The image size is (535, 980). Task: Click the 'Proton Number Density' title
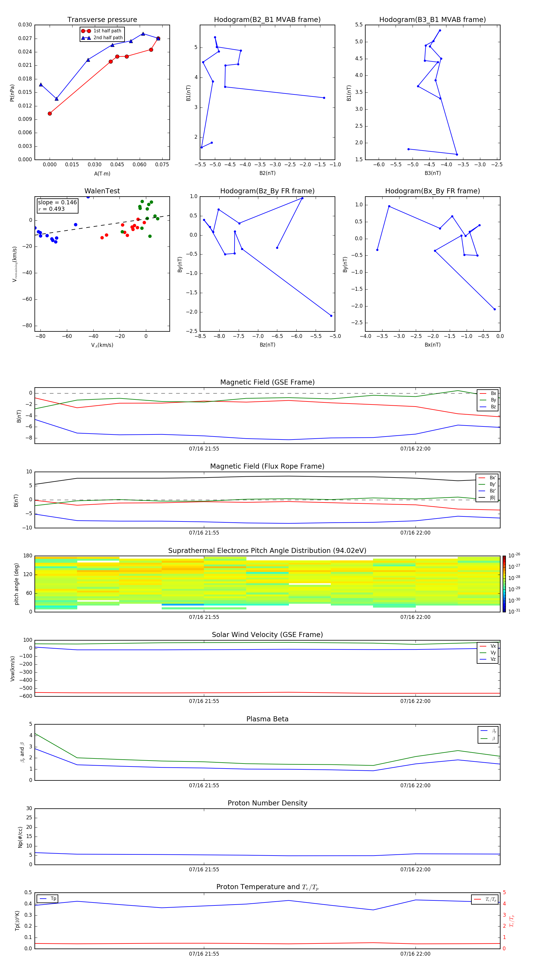tap(267, 803)
